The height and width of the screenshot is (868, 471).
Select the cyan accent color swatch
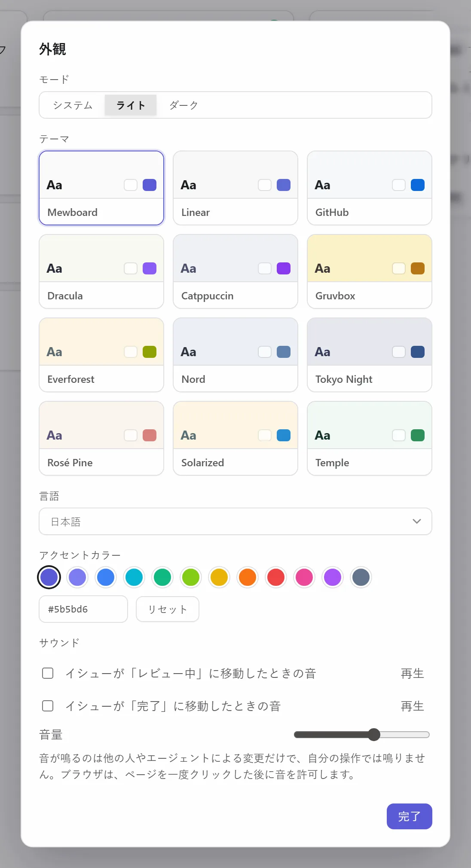[x=134, y=577]
